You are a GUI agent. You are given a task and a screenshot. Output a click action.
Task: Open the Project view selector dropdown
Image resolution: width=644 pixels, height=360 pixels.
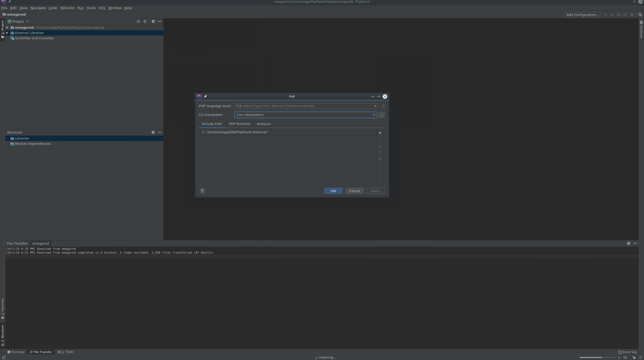18,21
